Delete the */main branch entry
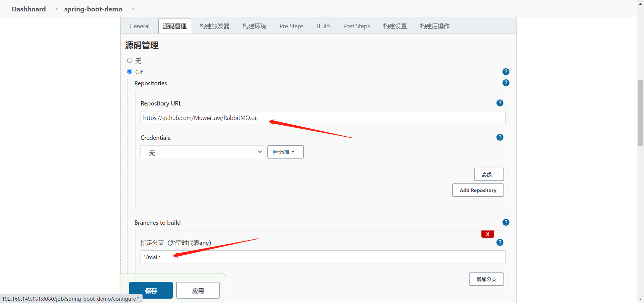644x303 pixels. pos(487,234)
